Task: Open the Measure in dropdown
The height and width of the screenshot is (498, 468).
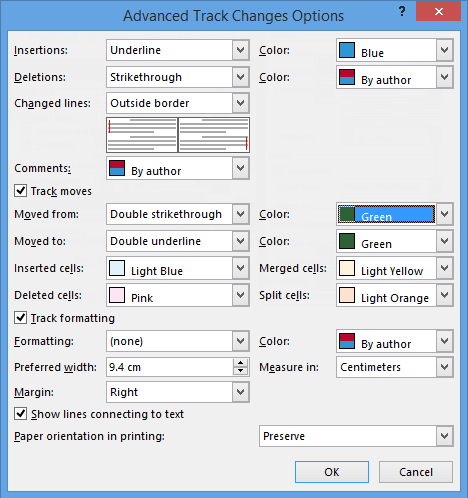Action: tap(395, 367)
